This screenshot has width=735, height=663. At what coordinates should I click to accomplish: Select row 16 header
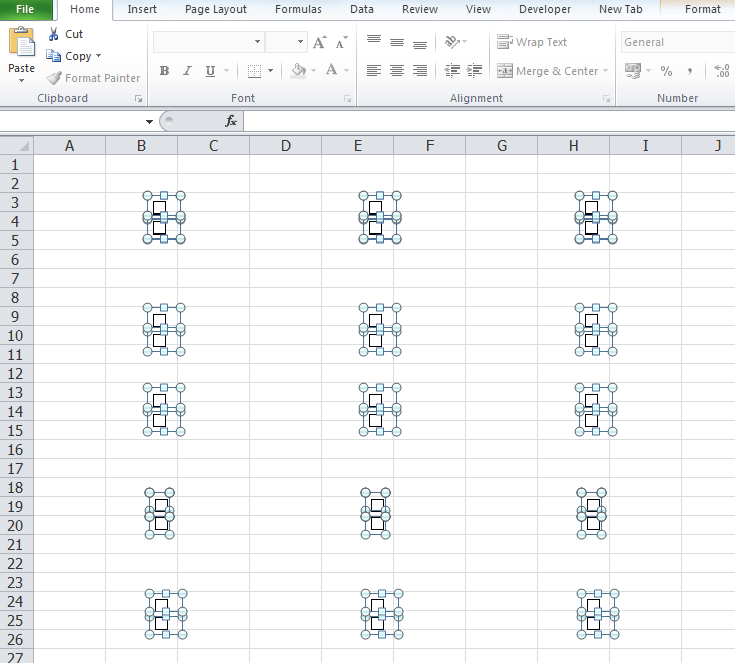tap(15, 450)
